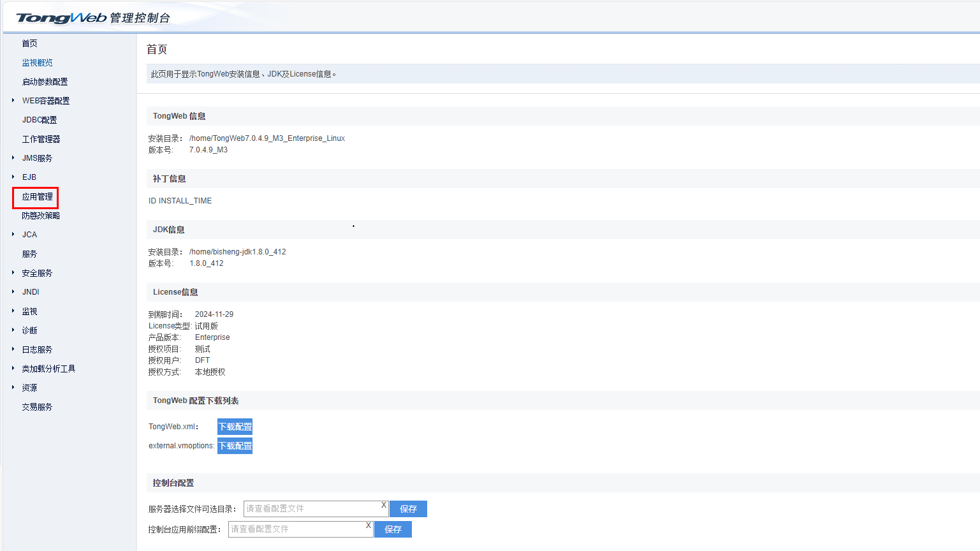Image resolution: width=980 pixels, height=551 pixels.
Task: Open 交易服务 in the sidebar
Action: (x=37, y=407)
